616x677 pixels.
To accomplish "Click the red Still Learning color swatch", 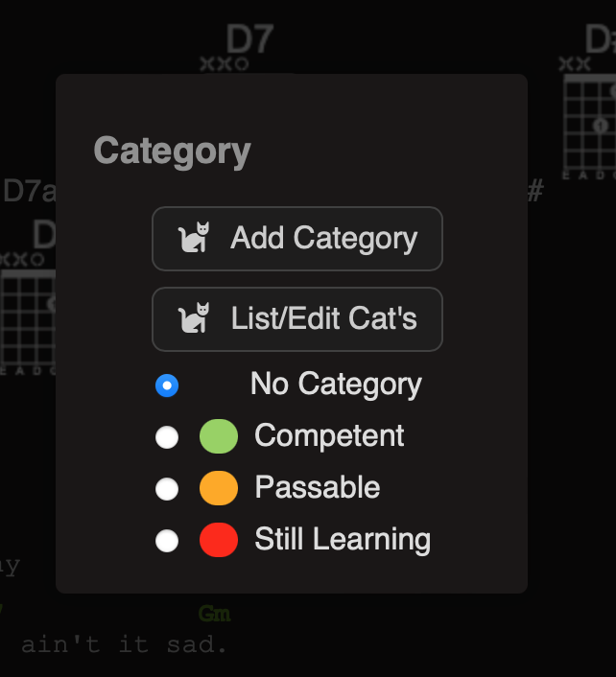I will 219,541.
